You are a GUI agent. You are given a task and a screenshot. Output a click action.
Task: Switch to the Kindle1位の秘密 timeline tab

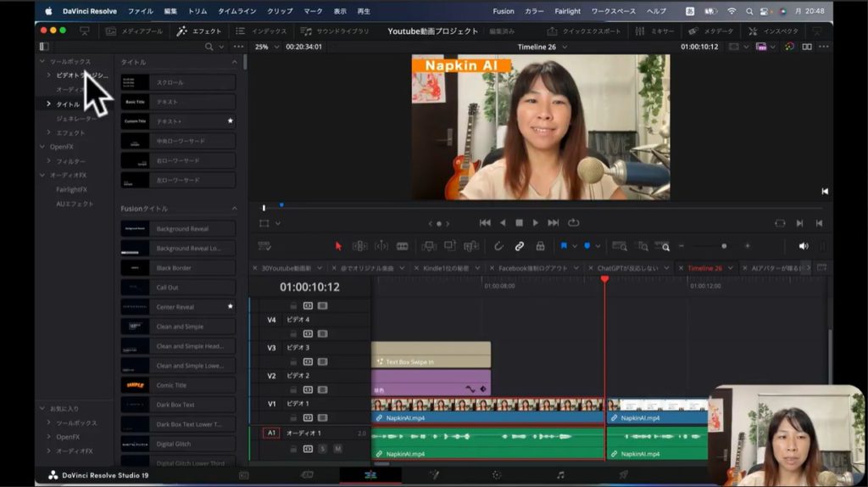tap(446, 268)
